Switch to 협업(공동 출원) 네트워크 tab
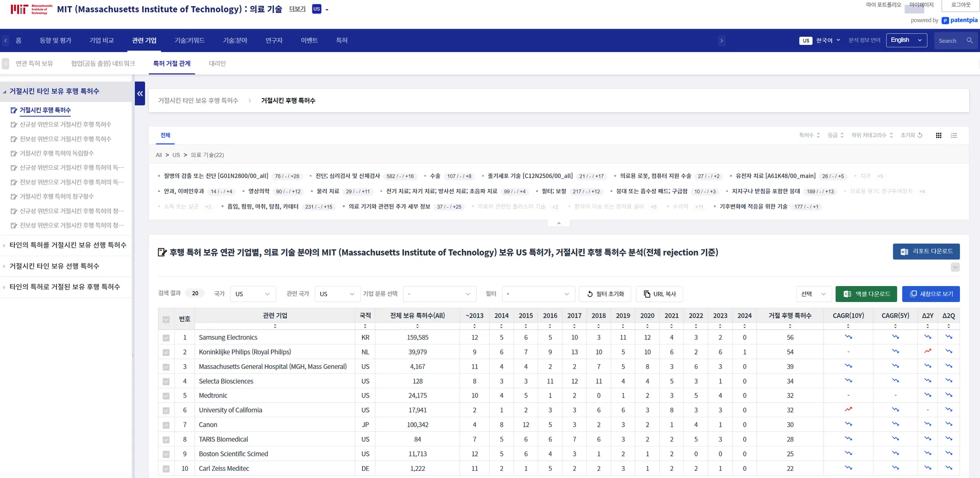Viewport: 980px width, 478px height. 103,64
